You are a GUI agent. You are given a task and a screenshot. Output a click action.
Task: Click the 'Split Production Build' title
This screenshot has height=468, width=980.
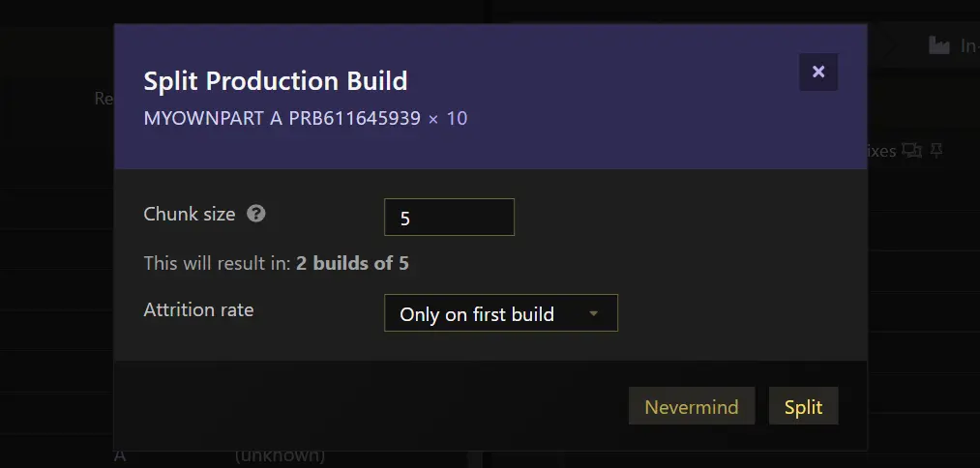click(x=276, y=80)
